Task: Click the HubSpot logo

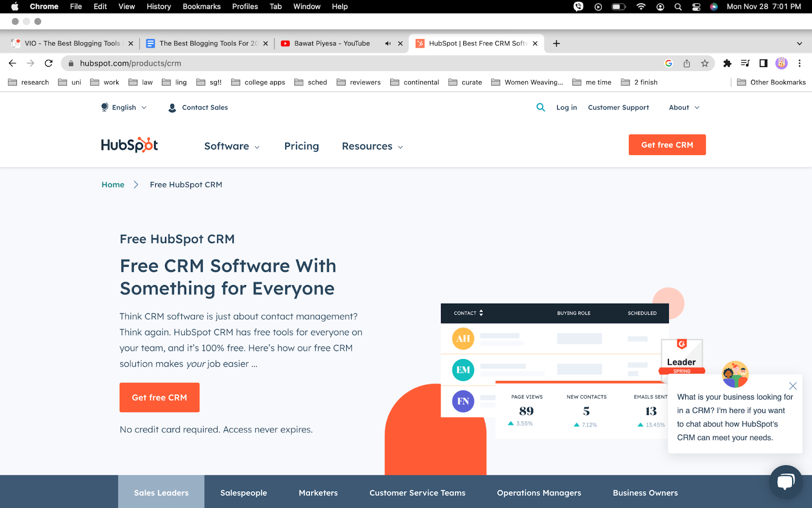Action: tap(129, 145)
